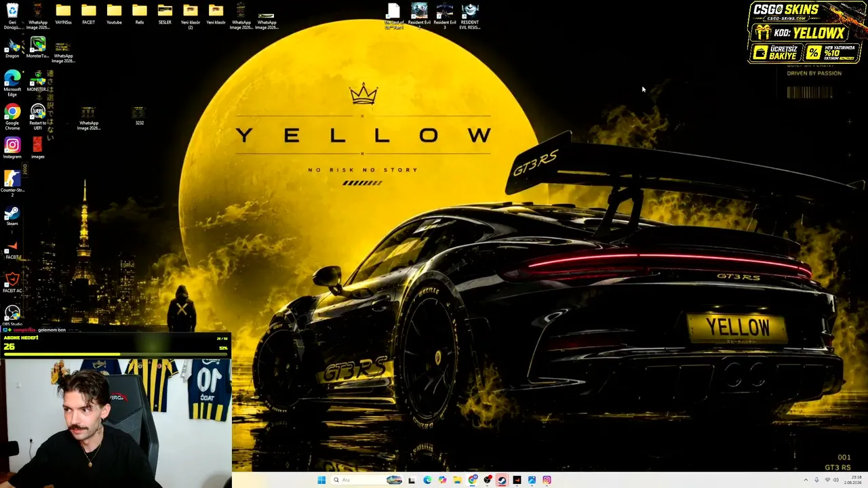Viewport: 868px width, 488px height.
Task: Select the FACEIT app shortcut on desktop
Action: click(12, 249)
